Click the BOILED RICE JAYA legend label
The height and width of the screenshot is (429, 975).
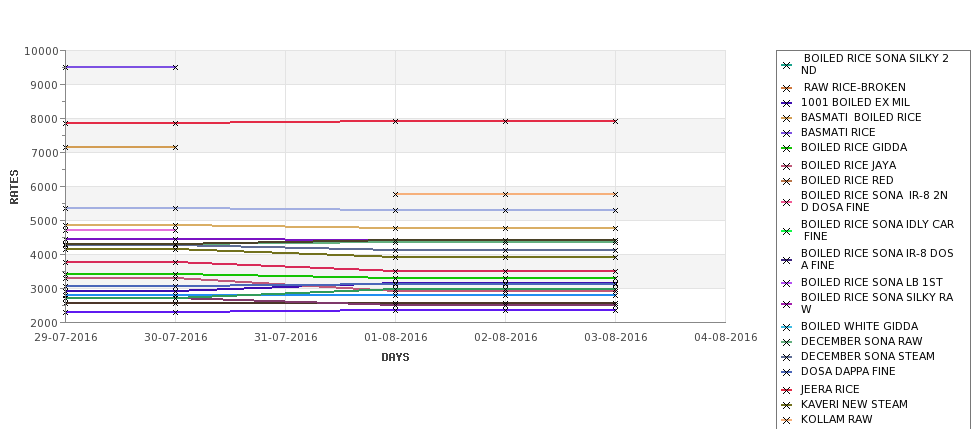848,165
